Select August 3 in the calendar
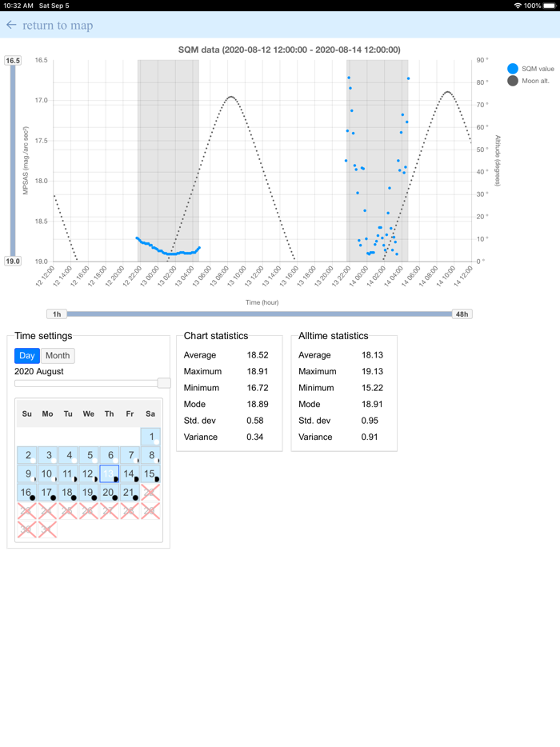This screenshot has width=560, height=747. [48, 455]
